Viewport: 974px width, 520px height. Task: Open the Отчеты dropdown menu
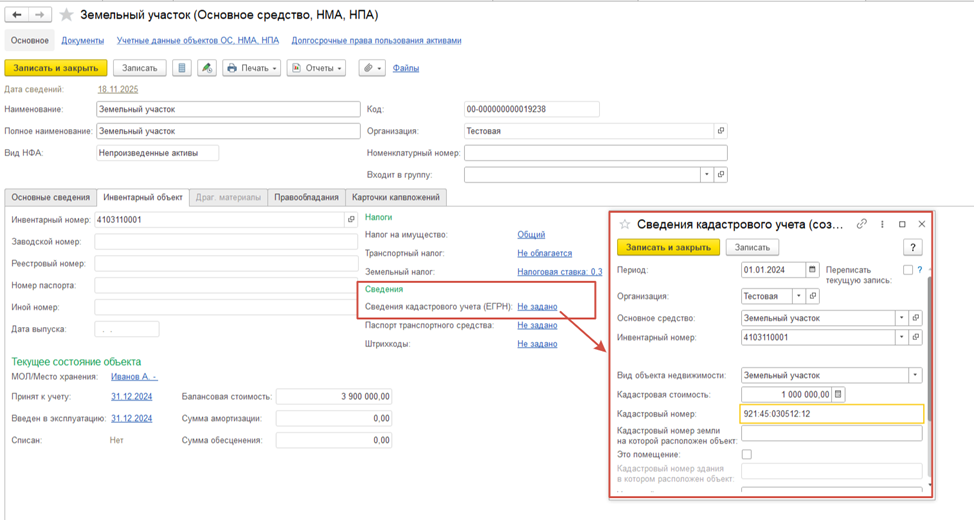tap(316, 68)
